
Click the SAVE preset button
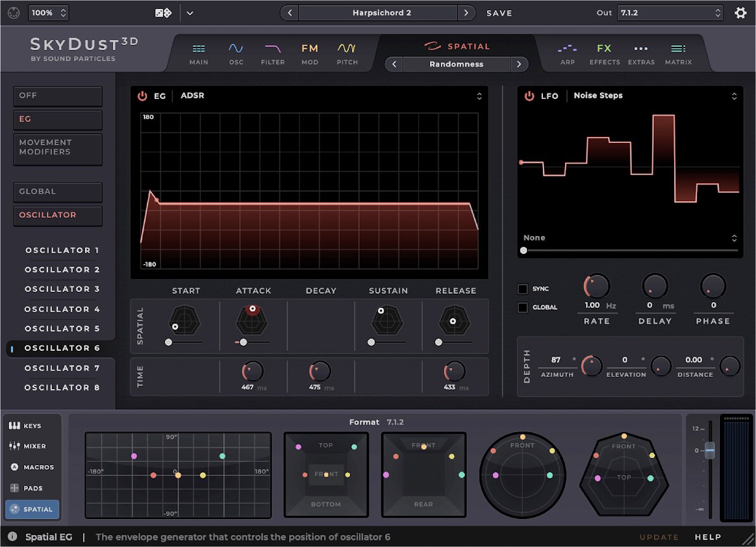tap(499, 13)
